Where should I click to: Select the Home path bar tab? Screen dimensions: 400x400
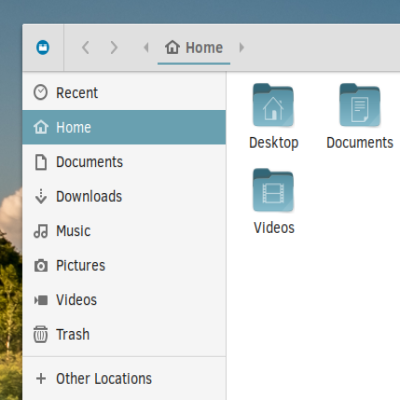click(x=194, y=48)
